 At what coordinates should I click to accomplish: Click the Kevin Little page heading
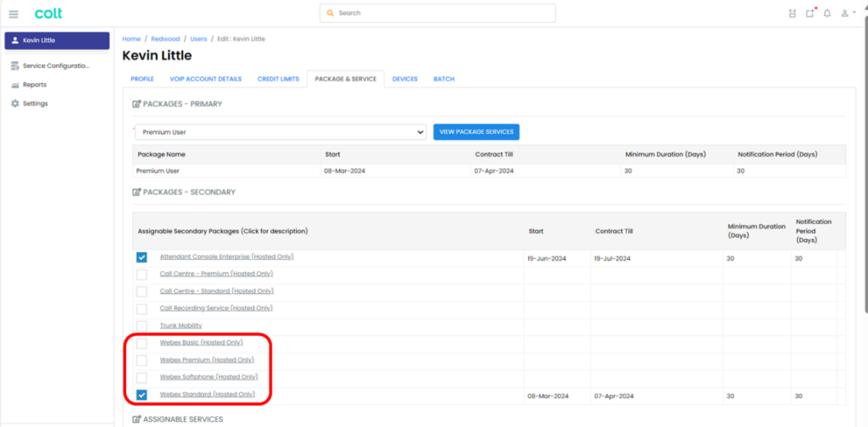tap(157, 56)
